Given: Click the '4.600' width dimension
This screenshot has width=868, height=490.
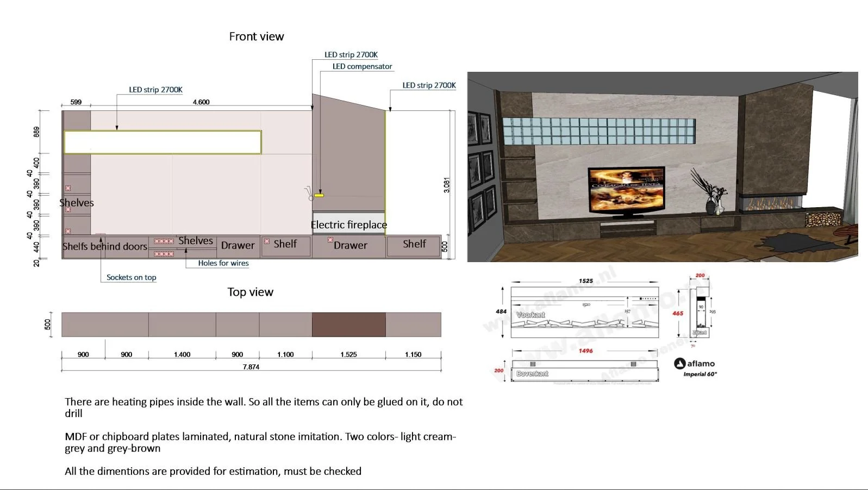Looking at the screenshot, I should click(201, 102).
